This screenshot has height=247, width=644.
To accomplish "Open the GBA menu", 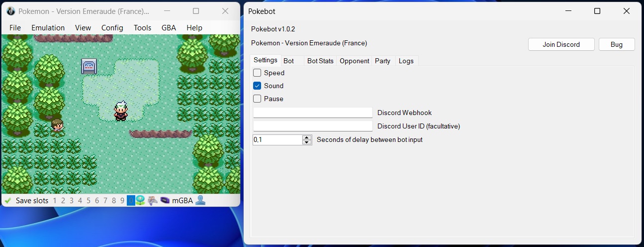I will (169, 27).
